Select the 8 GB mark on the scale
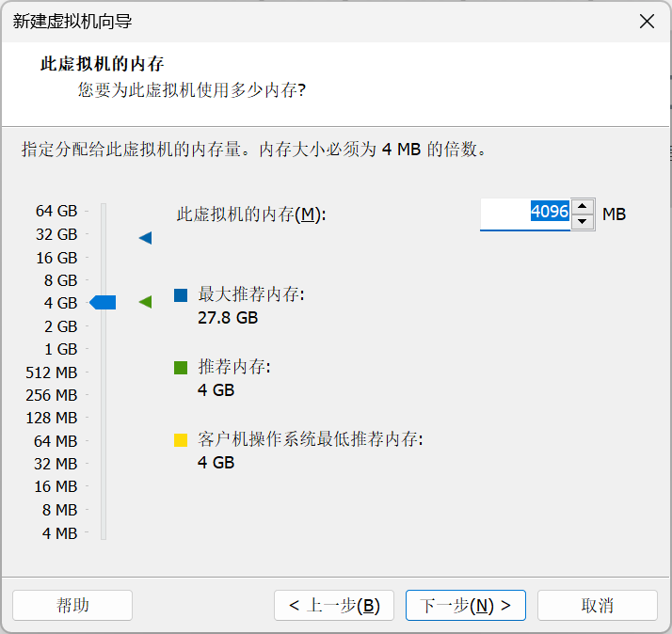Viewport: 672px width, 634px height. [60, 280]
